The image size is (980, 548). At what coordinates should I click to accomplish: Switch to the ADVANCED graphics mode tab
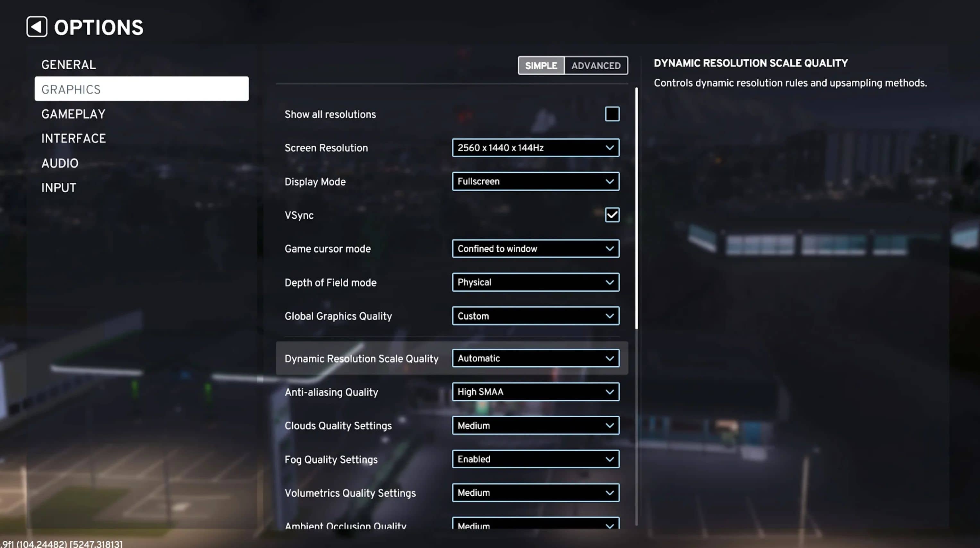(596, 65)
